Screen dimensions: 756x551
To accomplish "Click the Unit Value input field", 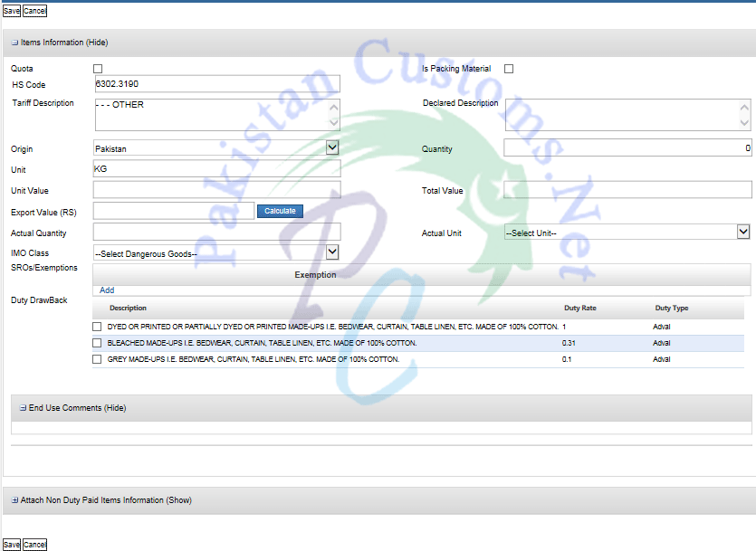I will coord(217,190).
